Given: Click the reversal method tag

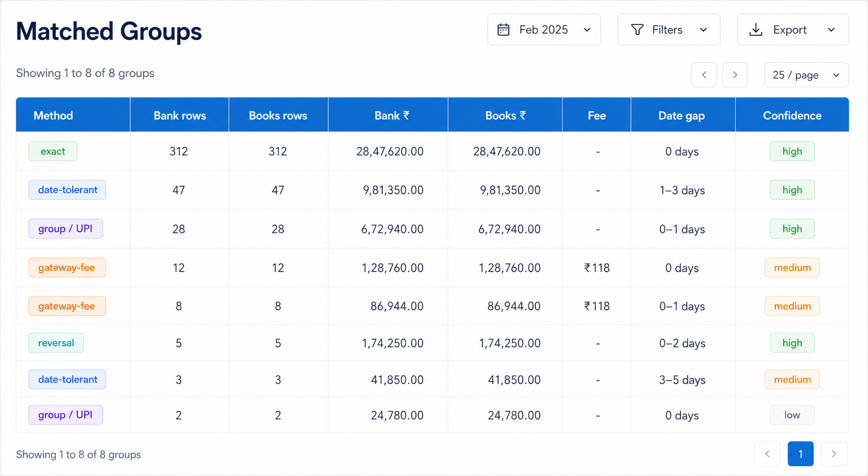Looking at the screenshot, I should pyautogui.click(x=56, y=343).
